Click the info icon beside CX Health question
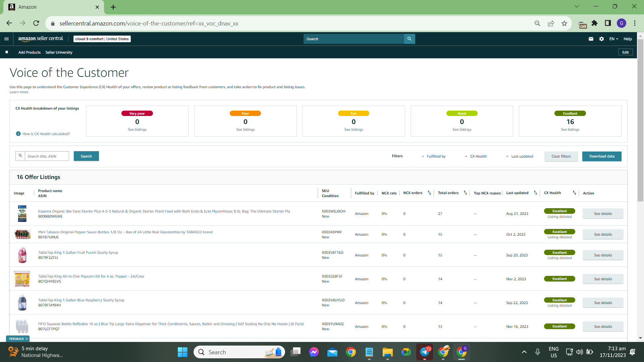644x362 pixels. 18,134
